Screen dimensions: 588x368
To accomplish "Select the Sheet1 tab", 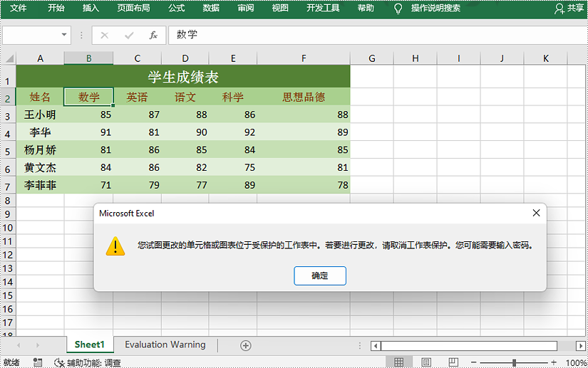I will tap(90, 345).
